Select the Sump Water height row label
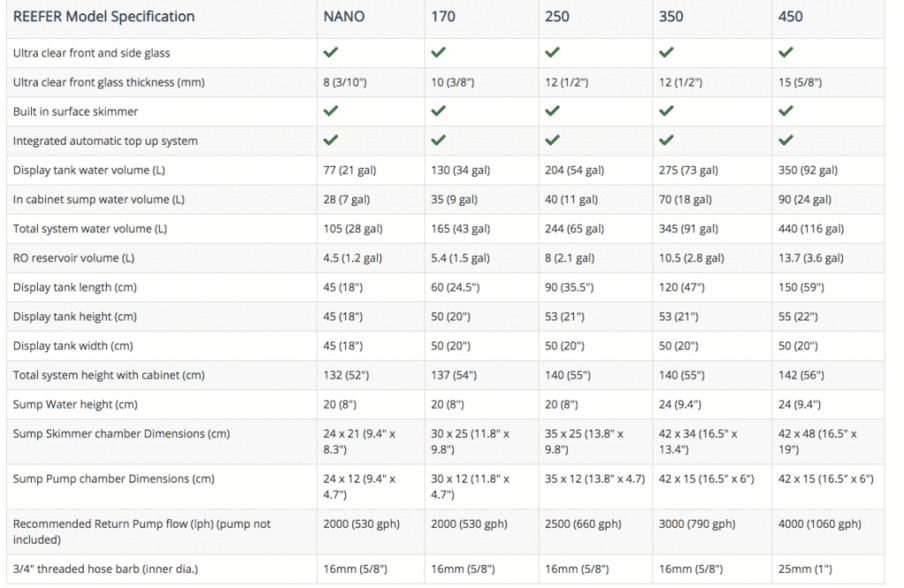The image size is (904, 588). tap(75, 405)
